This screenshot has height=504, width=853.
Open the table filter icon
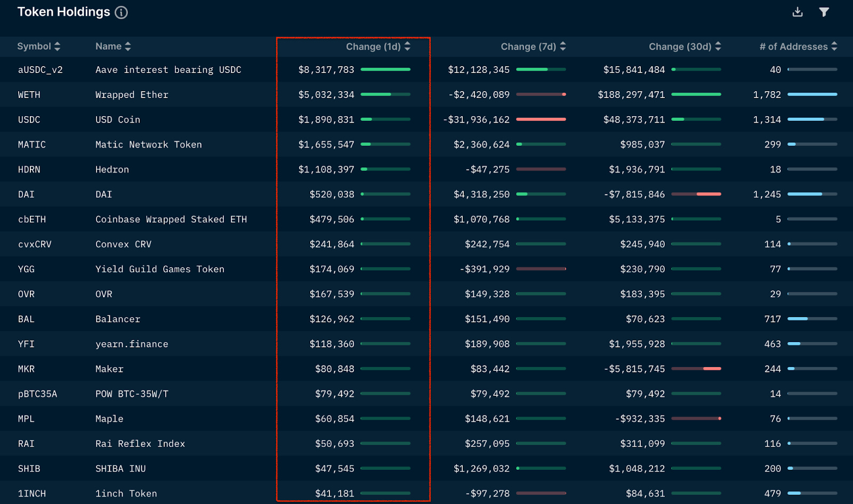pos(824,12)
